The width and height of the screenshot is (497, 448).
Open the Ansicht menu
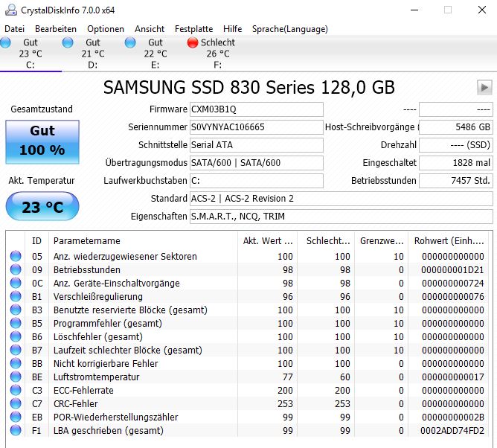150,29
